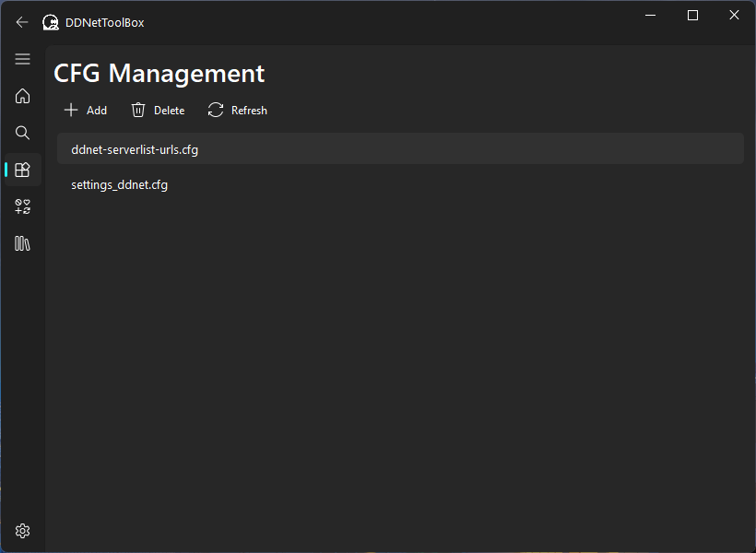Open the sidebar page with heart icon
This screenshot has width=756, height=553.
(x=23, y=206)
